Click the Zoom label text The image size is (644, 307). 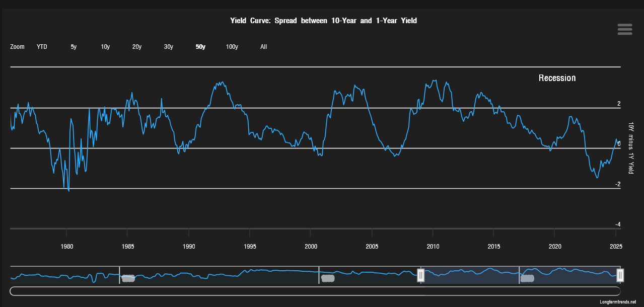(x=17, y=47)
